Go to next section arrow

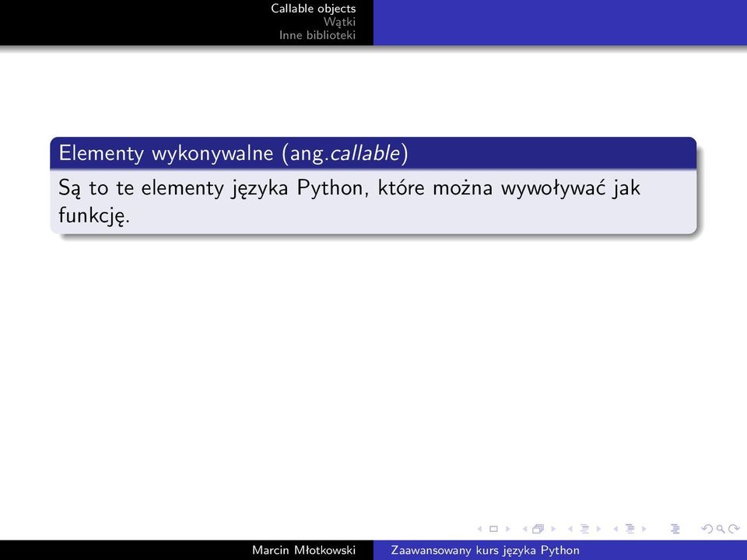[x=644, y=529]
